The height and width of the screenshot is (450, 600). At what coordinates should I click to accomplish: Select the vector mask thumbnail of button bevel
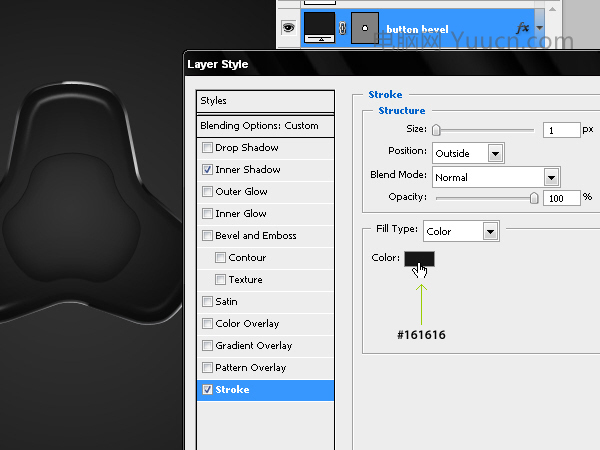(x=365, y=28)
